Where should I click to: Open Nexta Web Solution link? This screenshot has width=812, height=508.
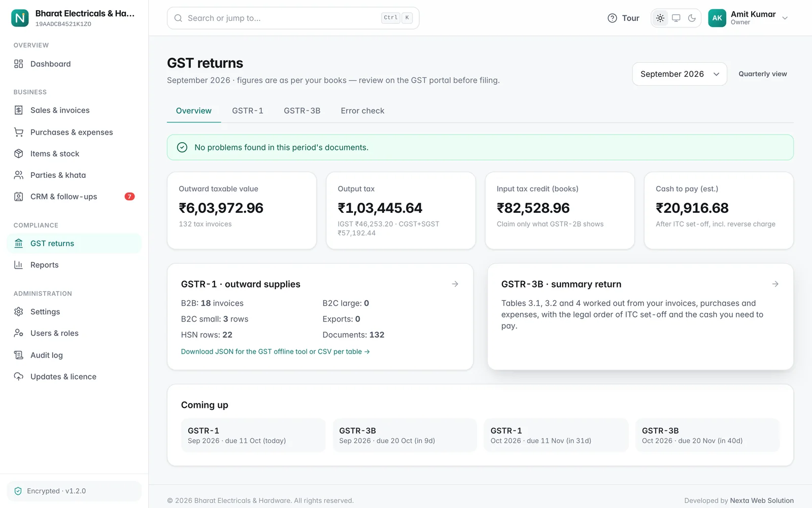[762, 500]
